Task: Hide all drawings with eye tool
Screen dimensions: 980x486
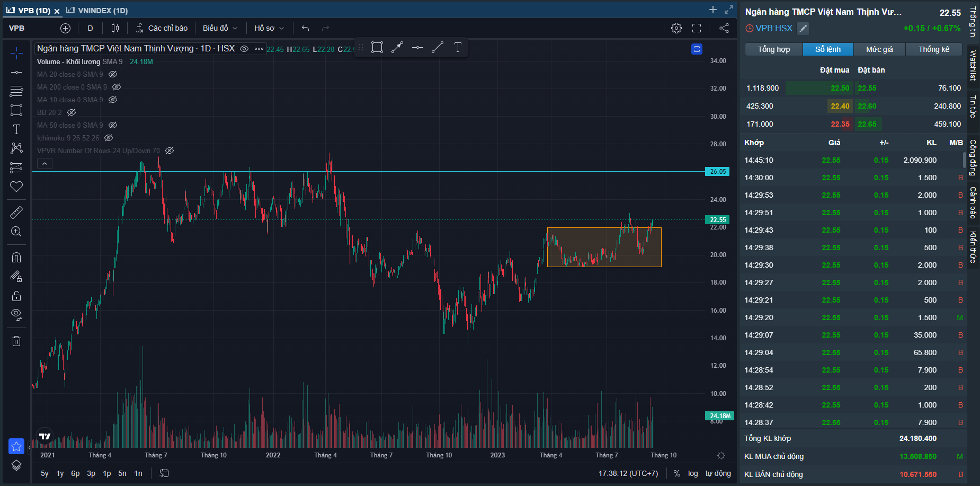Action: (x=16, y=315)
